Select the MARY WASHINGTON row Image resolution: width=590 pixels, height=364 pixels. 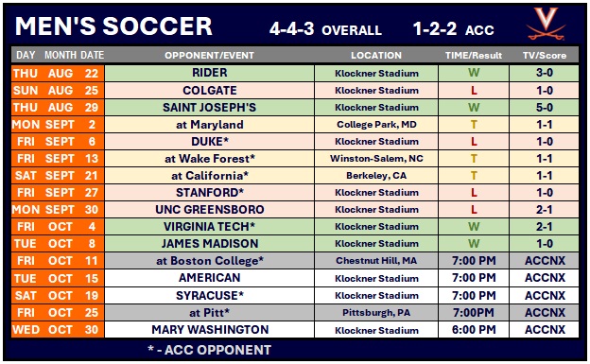click(x=295, y=330)
